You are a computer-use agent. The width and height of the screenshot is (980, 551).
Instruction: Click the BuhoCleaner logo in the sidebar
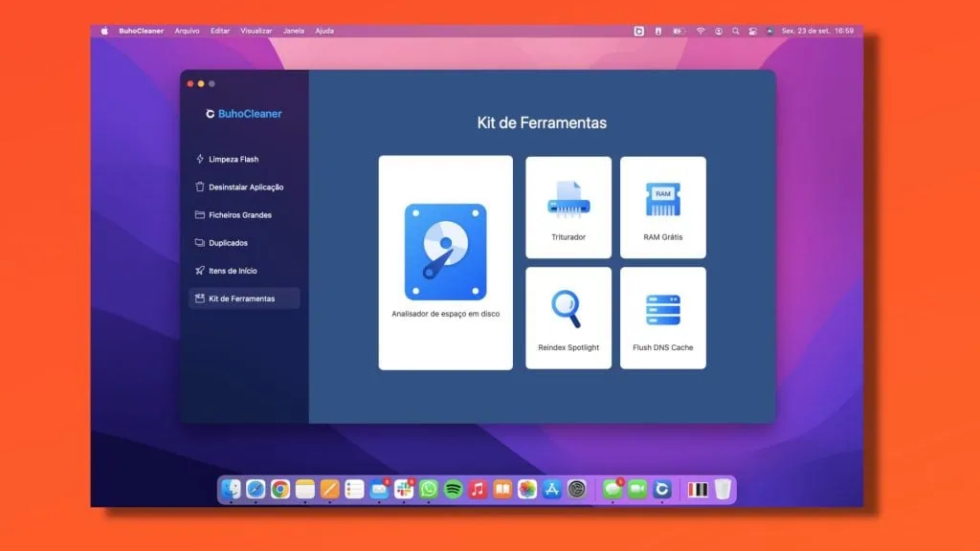[x=244, y=113]
